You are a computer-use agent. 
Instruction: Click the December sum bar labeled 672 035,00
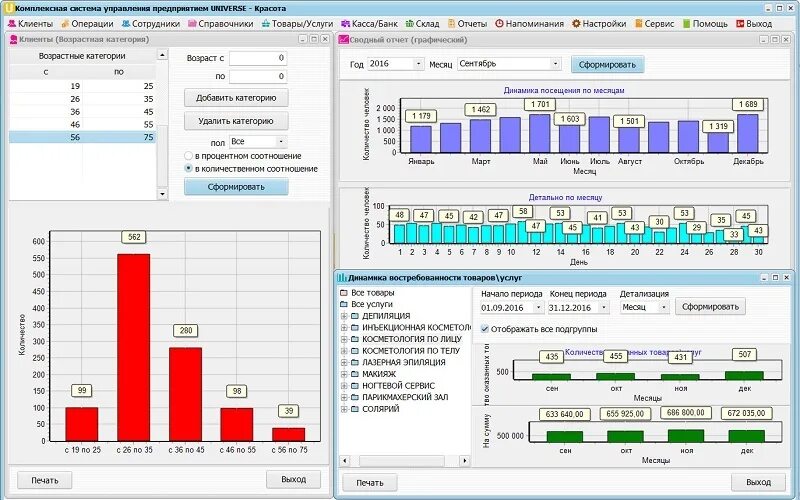[746, 436]
